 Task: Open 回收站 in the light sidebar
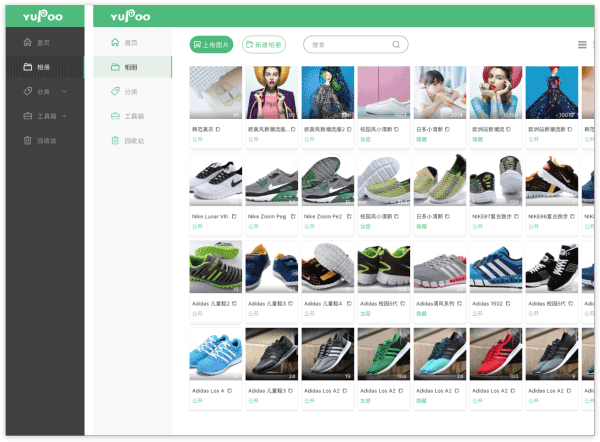(x=132, y=141)
